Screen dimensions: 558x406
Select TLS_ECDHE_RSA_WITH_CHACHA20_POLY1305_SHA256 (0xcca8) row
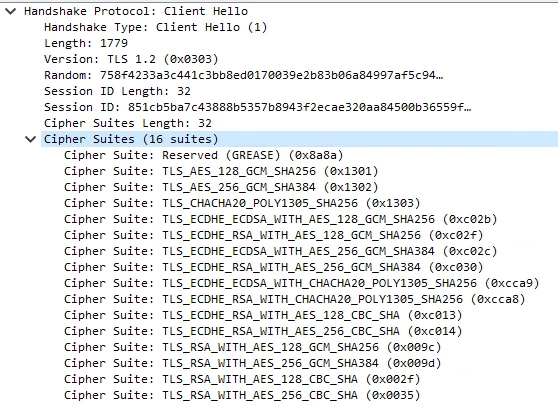coord(295,299)
